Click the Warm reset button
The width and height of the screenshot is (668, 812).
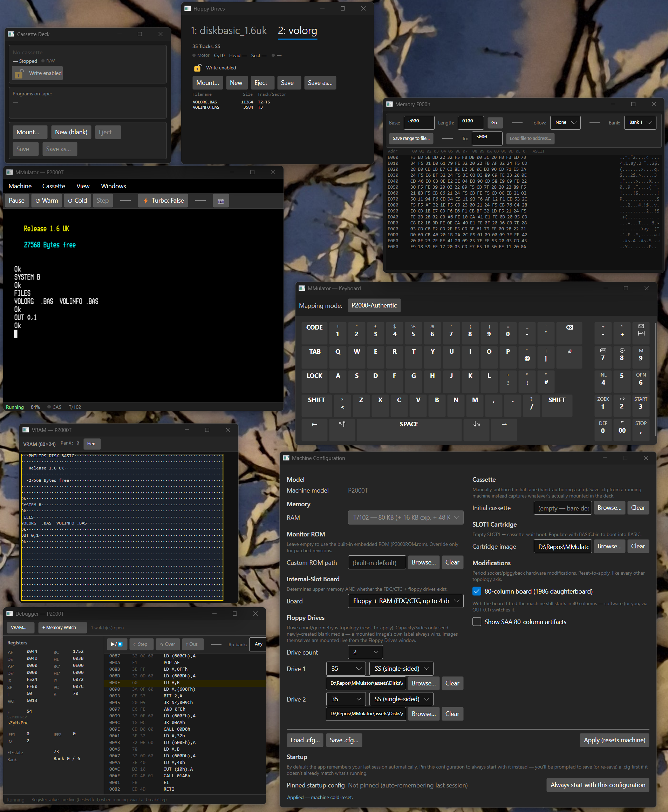click(x=47, y=201)
